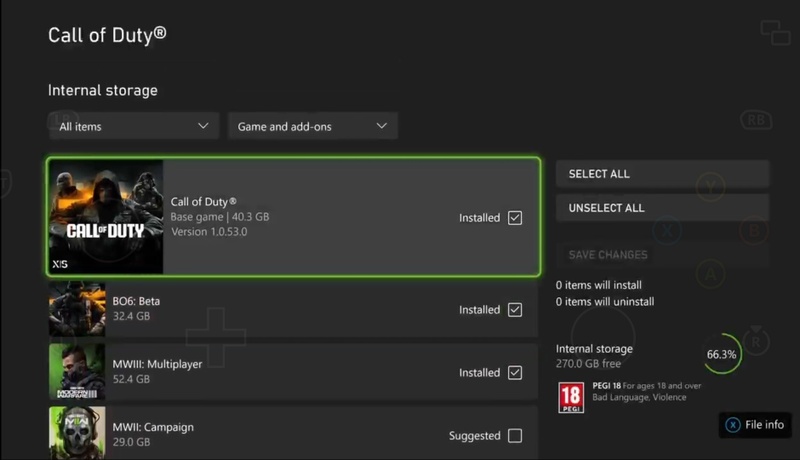Viewport: 800px width, 460px height.
Task: Open the All items filter dropdown
Action: 134,126
